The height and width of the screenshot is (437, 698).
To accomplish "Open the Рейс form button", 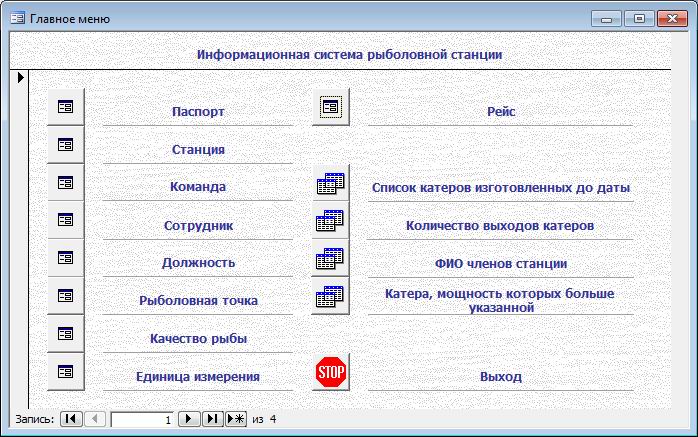I will pos(330,106).
